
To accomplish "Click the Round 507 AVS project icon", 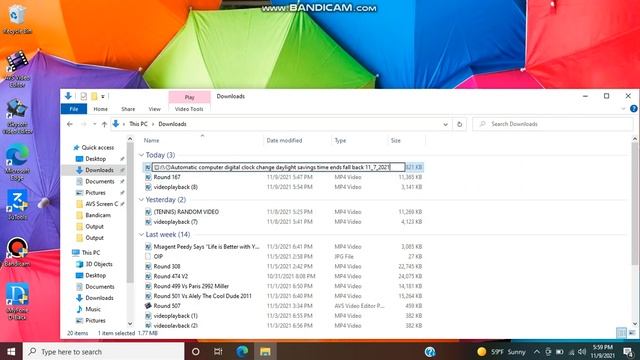I will pos(148,306).
